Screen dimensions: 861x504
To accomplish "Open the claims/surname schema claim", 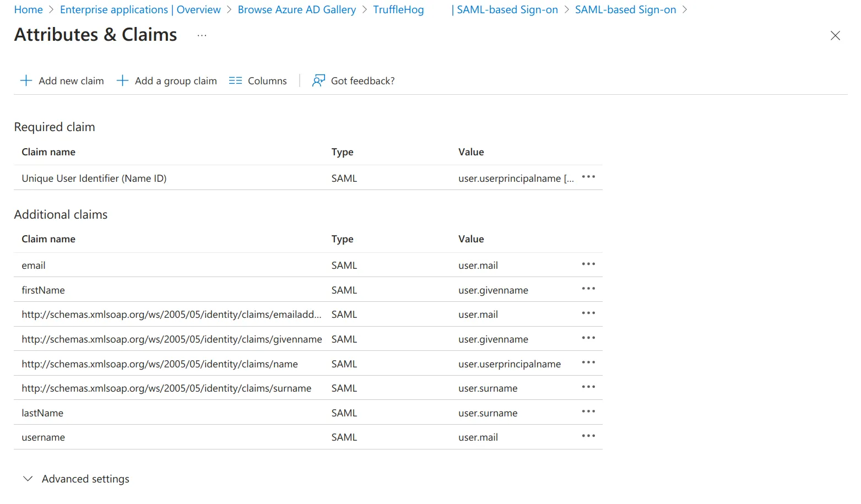I will pos(166,388).
